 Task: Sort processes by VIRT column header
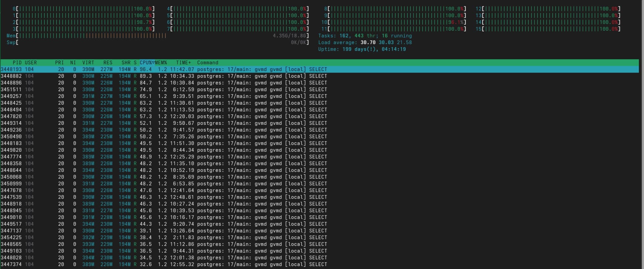(x=88, y=63)
